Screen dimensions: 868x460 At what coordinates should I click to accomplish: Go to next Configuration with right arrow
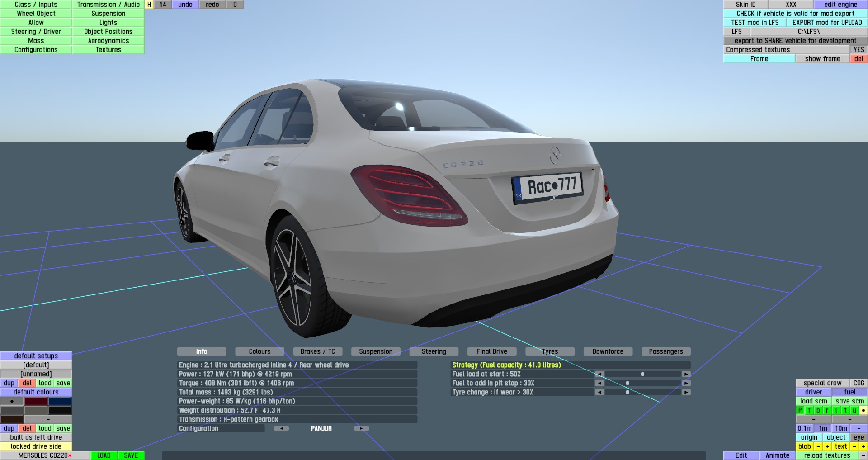(x=362, y=428)
